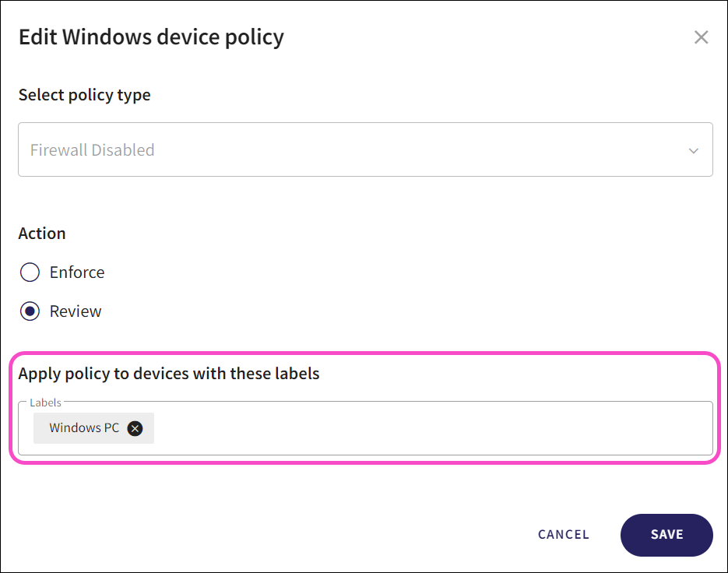The height and width of the screenshot is (573, 728).
Task: Click the Action section heading
Action: tap(42, 234)
